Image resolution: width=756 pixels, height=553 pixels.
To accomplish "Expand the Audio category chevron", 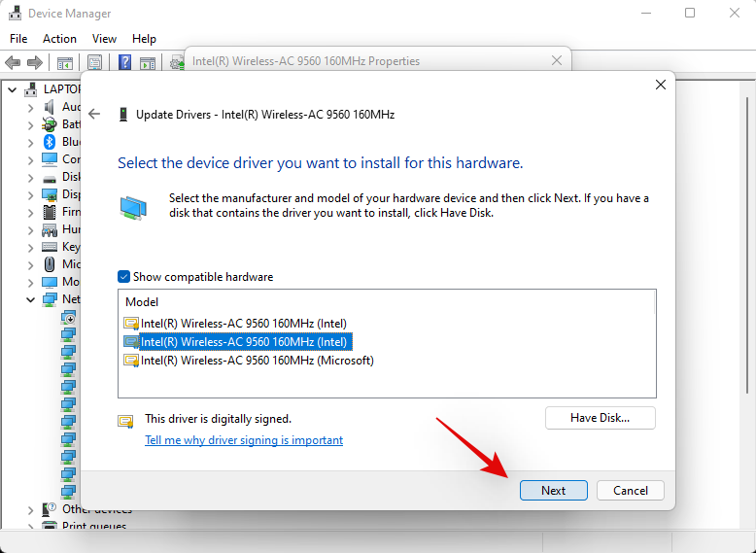I will pyautogui.click(x=30, y=107).
